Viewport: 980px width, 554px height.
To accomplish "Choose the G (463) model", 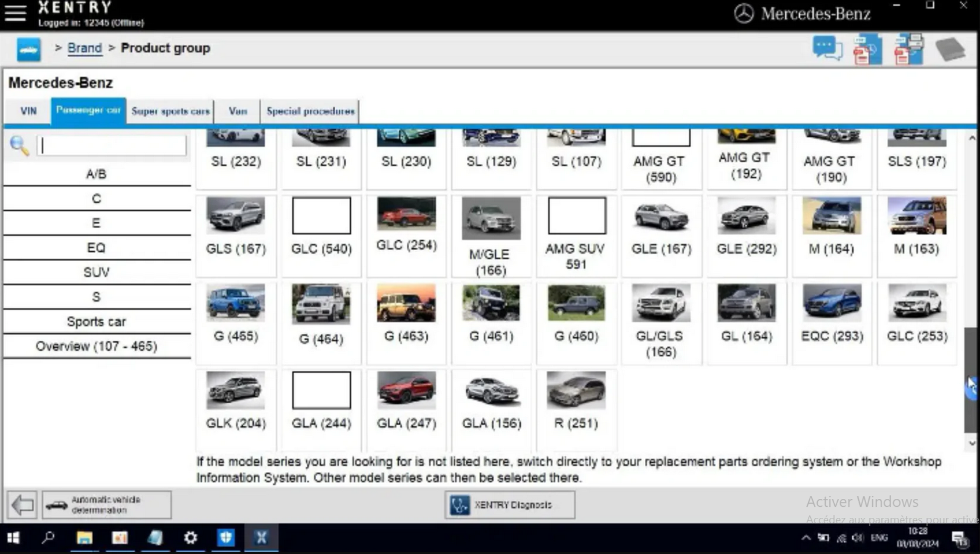I will click(x=407, y=322).
